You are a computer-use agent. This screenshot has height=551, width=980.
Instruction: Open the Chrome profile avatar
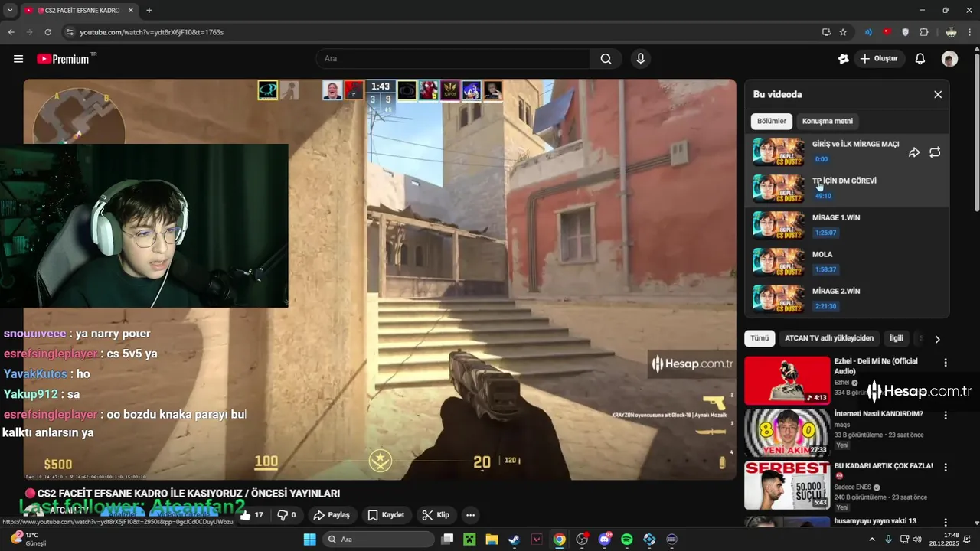[x=951, y=32]
